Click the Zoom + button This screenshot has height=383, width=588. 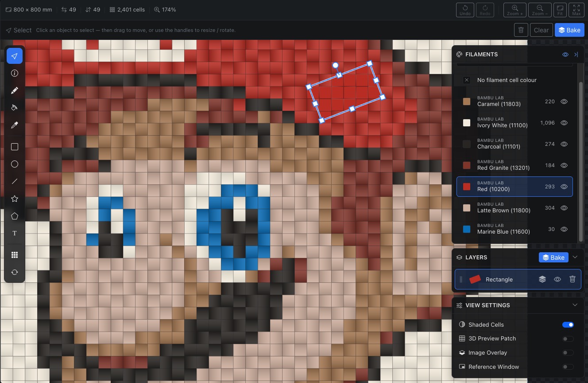click(x=515, y=10)
